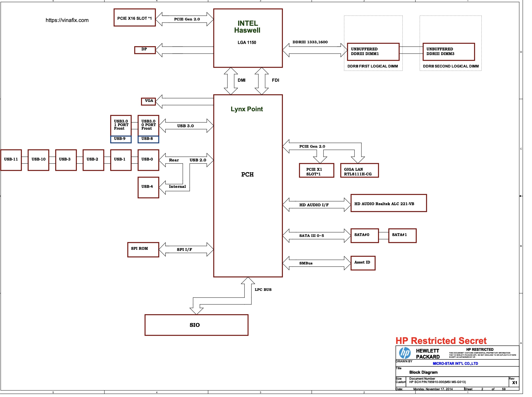This screenshot has height=397, width=532.
Task: Select the document number HP SCH P/N:785910-000
Action: pyautogui.click(x=437, y=382)
